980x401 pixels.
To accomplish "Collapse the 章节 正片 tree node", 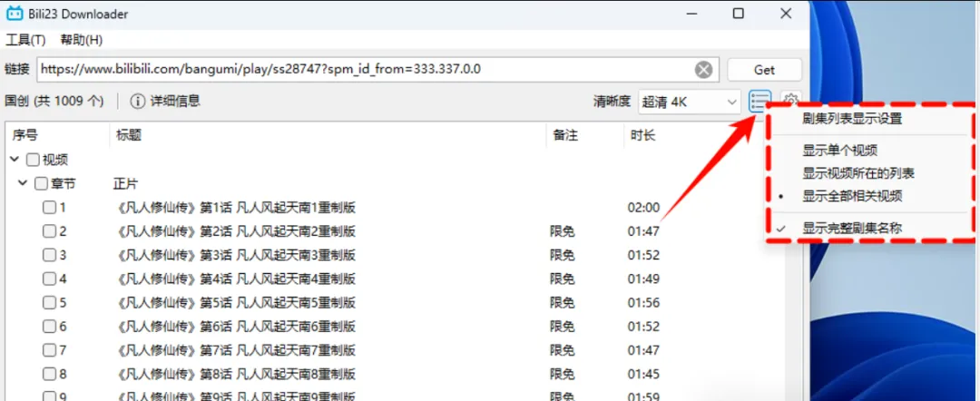I will pos(23,183).
